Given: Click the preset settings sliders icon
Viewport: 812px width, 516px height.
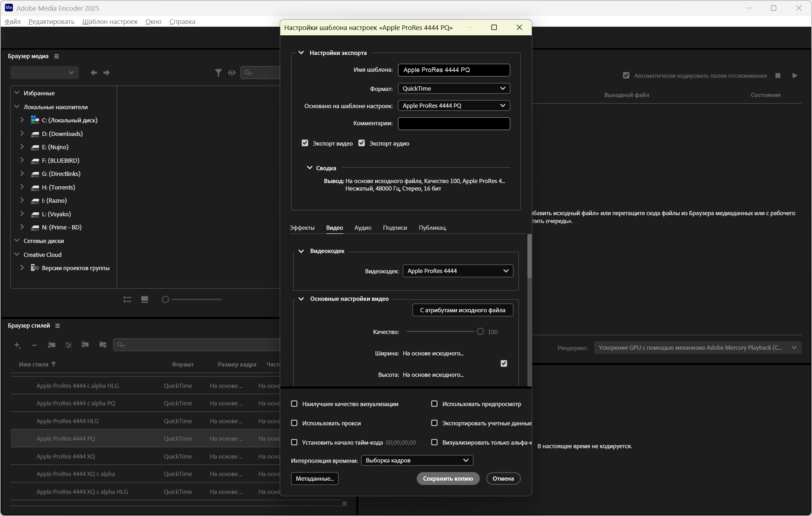Looking at the screenshot, I should [68, 345].
